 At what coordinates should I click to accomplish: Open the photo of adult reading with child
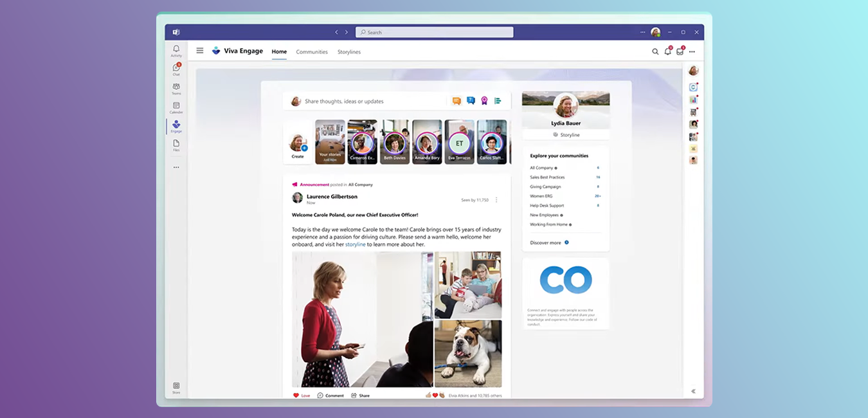(468, 285)
